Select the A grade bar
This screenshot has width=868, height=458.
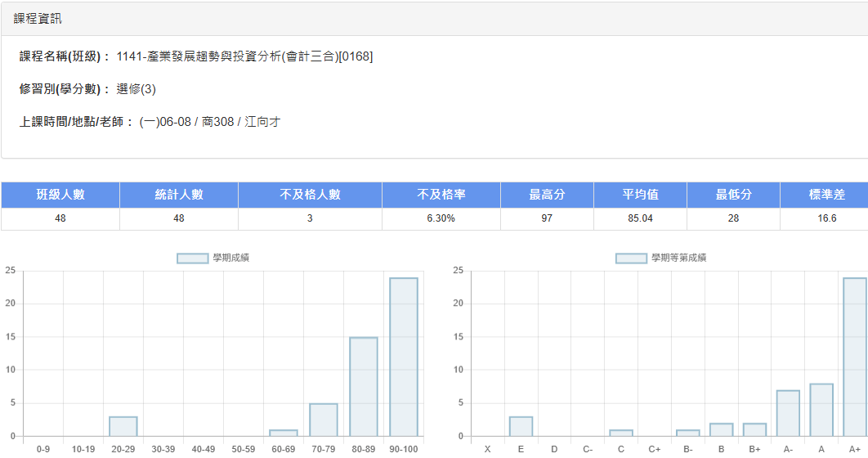pyautogui.click(x=821, y=410)
